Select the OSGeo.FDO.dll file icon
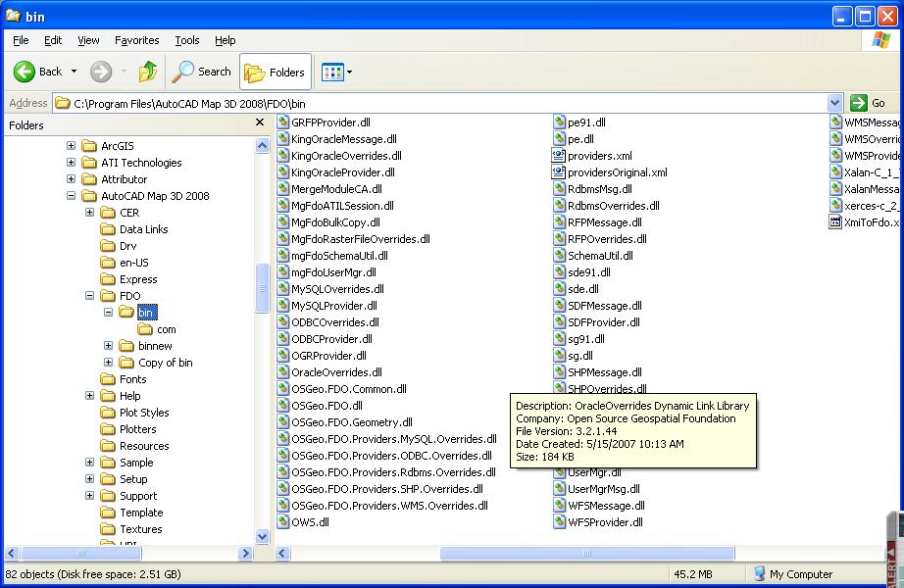904x588 pixels. tap(282, 406)
